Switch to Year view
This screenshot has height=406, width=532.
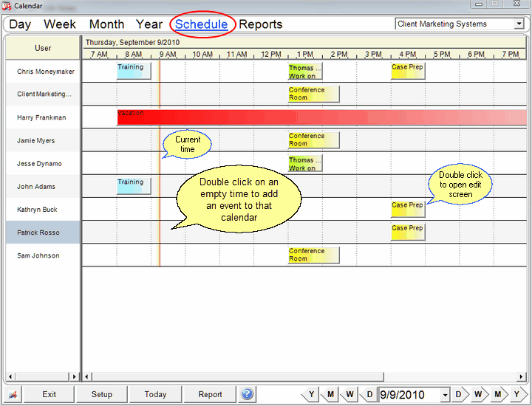click(149, 24)
